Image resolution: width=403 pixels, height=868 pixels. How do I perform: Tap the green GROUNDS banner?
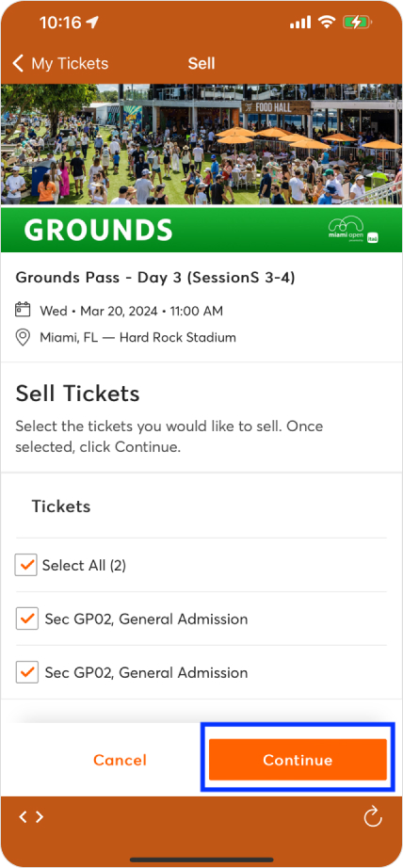(201, 229)
